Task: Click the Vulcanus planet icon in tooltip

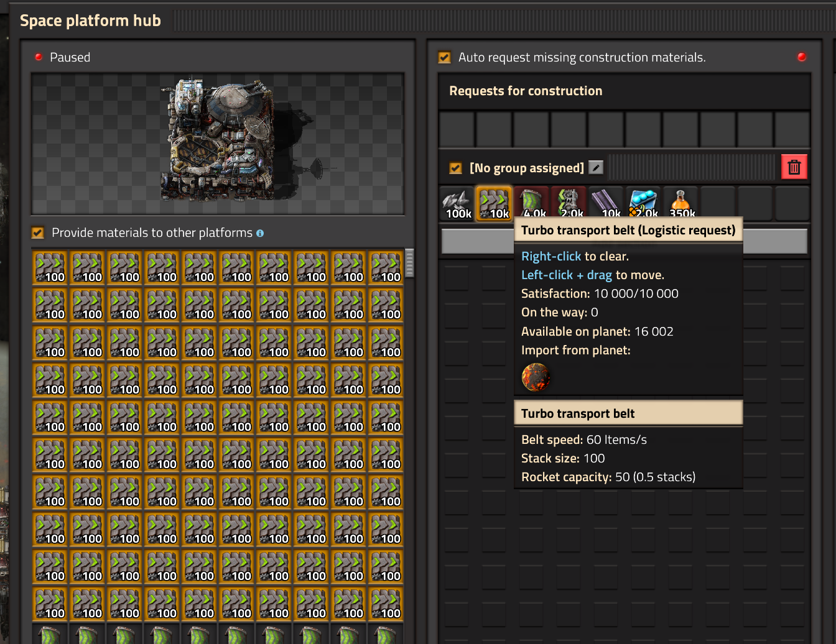Action: pyautogui.click(x=536, y=377)
